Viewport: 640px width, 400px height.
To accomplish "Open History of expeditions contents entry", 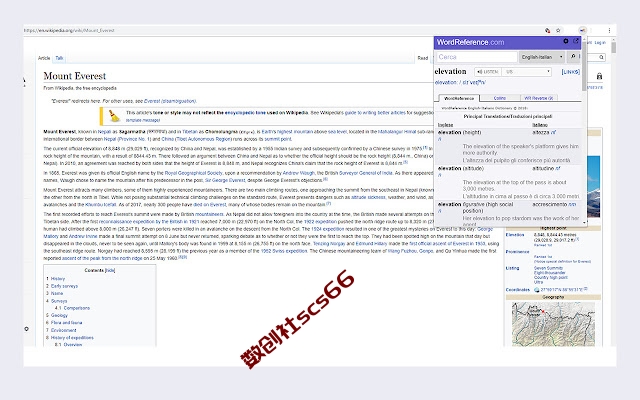I will (x=72, y=338).
